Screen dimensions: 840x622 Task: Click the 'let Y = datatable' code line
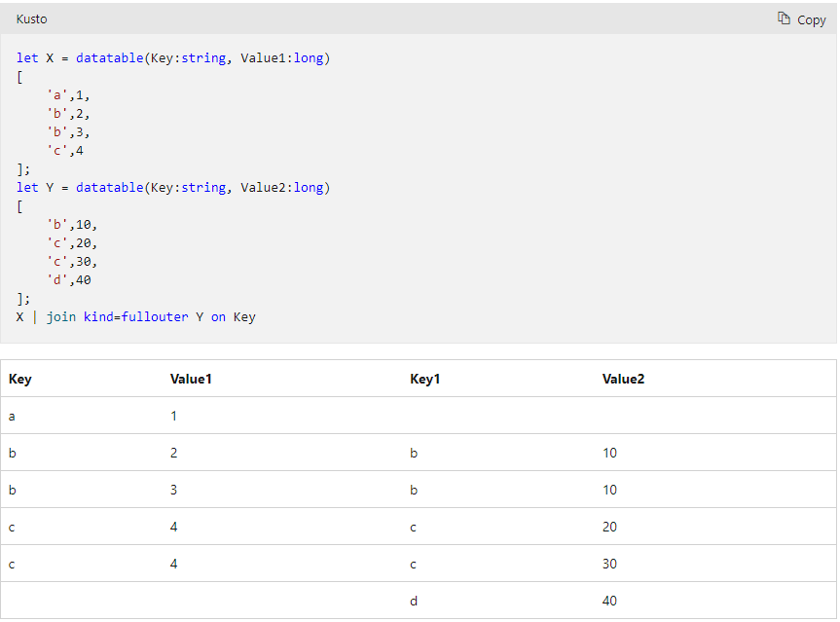[173, 187]
